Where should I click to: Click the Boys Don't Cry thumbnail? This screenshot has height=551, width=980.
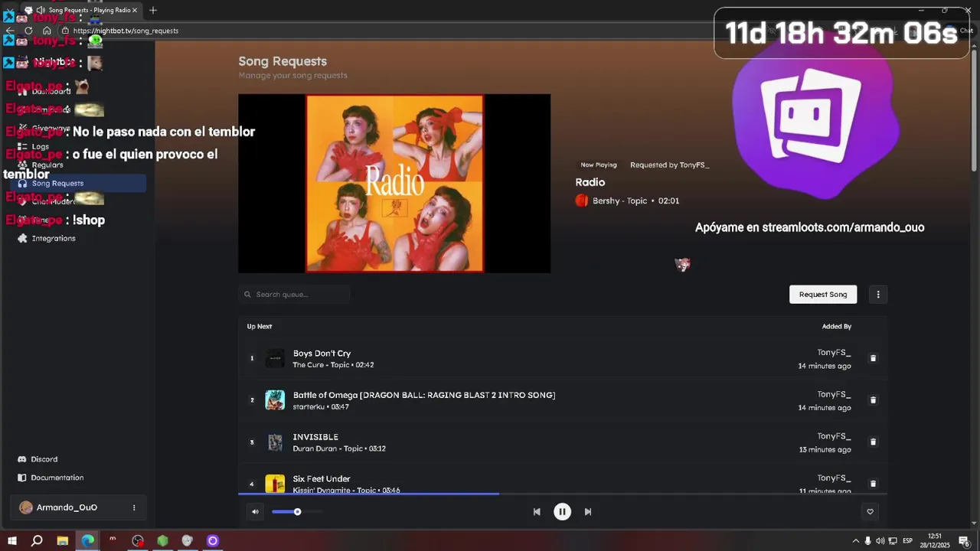click(x=275, y=358)
